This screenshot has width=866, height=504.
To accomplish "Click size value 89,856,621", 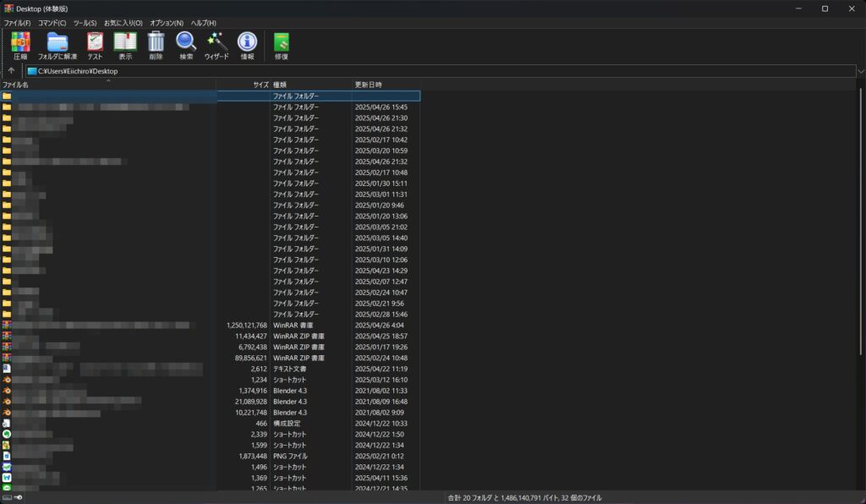I will click(x=250, y=358).
